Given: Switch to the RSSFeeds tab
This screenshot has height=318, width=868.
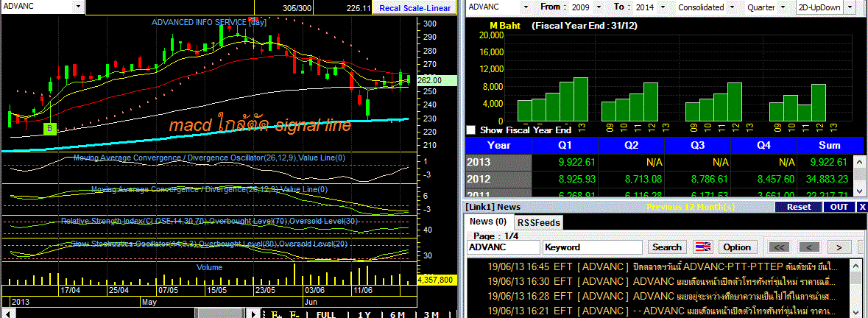Looking at the screenshot, I should pyautogui.click(x=539, y=222).
